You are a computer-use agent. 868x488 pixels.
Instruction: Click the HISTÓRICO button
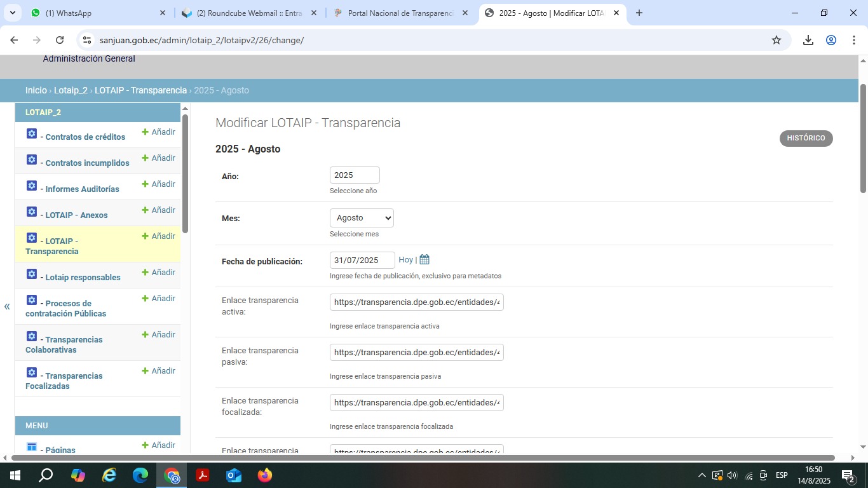pos(806,139)
